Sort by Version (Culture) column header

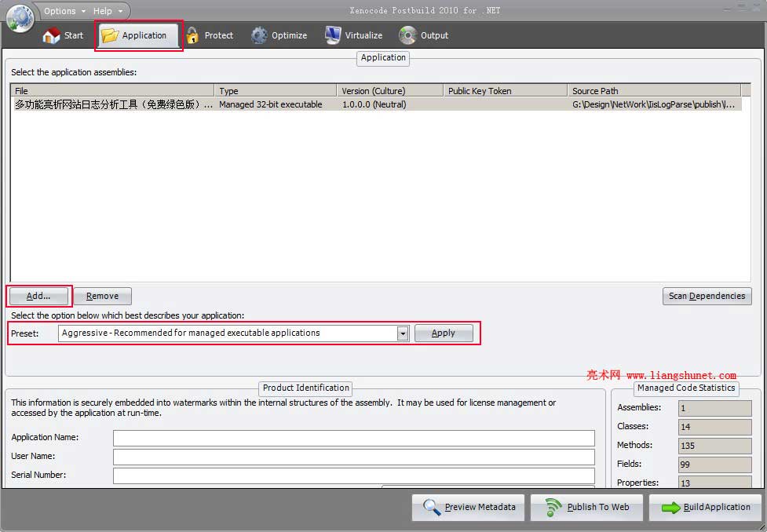pos(390,91)
